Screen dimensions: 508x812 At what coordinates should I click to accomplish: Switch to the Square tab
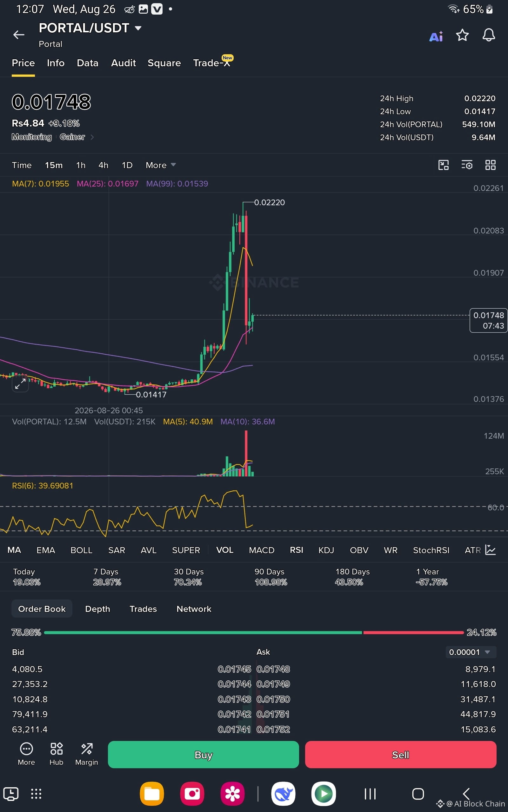click(x=164, y=63)
